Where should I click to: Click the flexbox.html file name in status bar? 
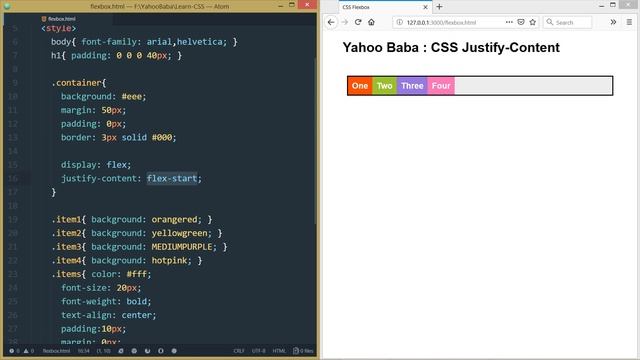pyautogui.click(x=57, y=351)
